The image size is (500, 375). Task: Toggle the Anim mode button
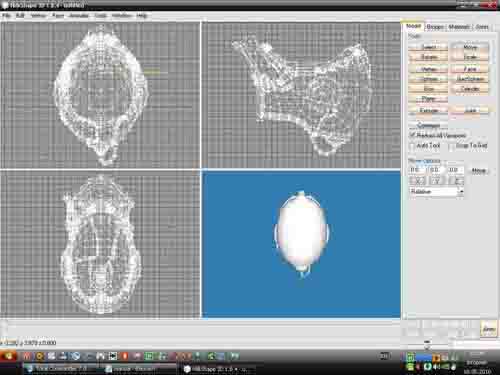489,329
